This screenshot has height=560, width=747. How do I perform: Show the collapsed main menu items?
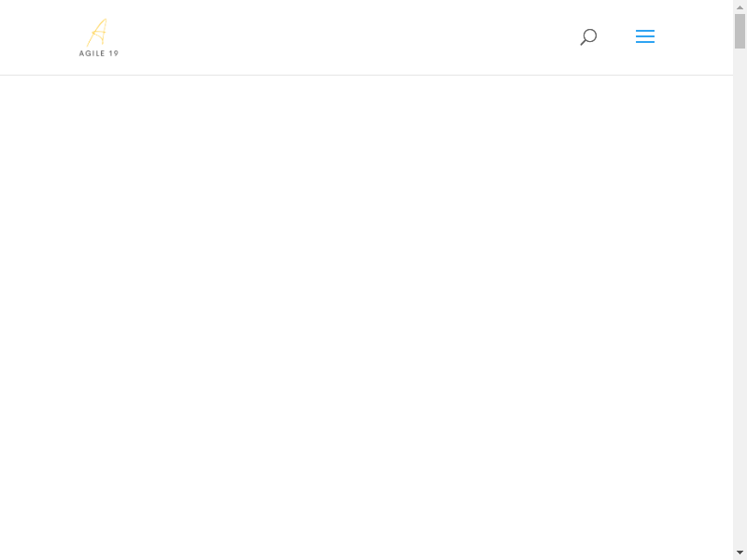pyautogui.click(x=645, y=37)
